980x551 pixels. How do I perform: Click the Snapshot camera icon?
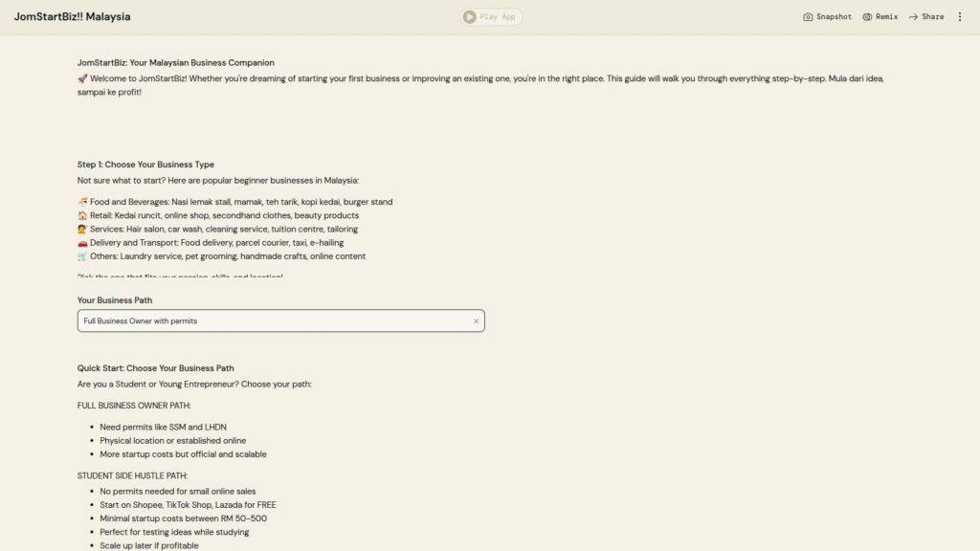pos(808,17)
